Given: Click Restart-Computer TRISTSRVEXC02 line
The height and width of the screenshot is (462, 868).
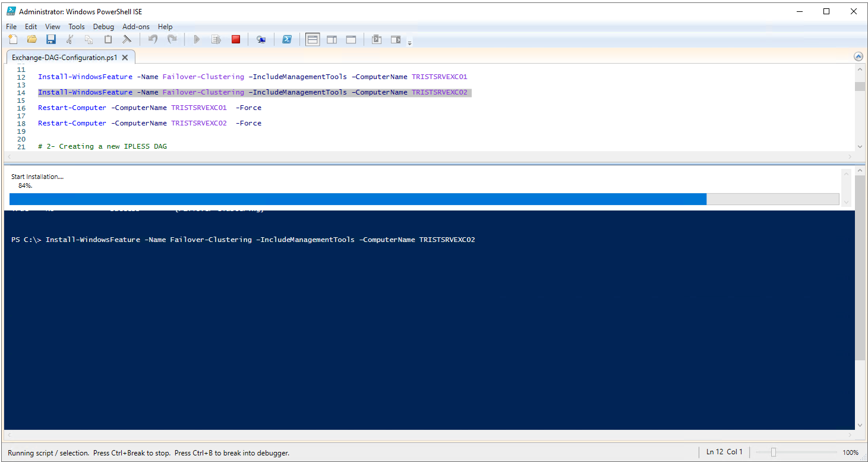Looking at the screenshot, I should (x=150, y=123).
